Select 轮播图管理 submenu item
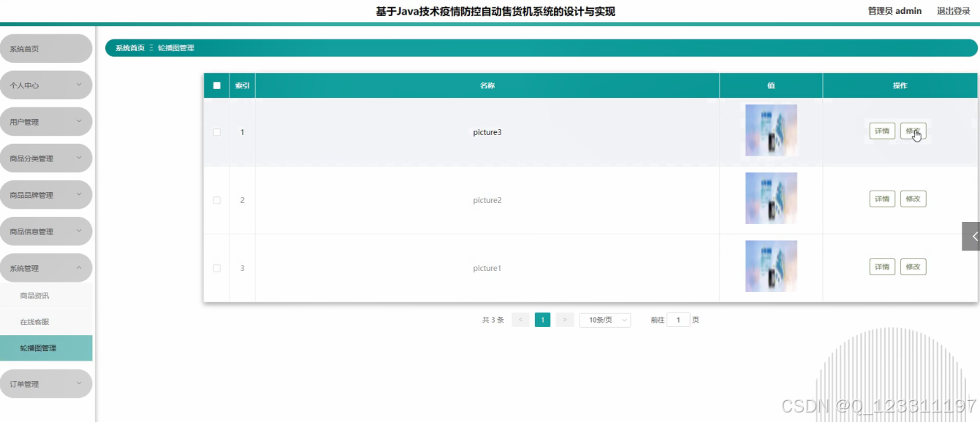The image size is (980, 422). (46, 348)
